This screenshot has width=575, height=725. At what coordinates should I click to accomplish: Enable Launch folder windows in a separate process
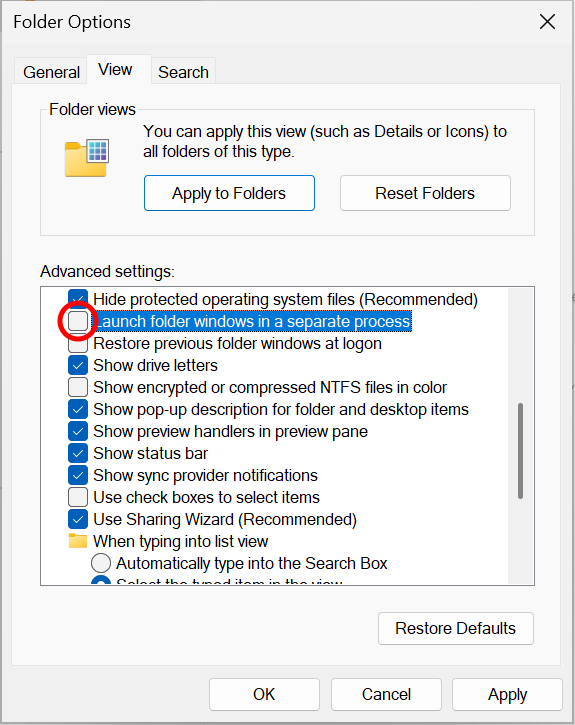pos(78,321)
